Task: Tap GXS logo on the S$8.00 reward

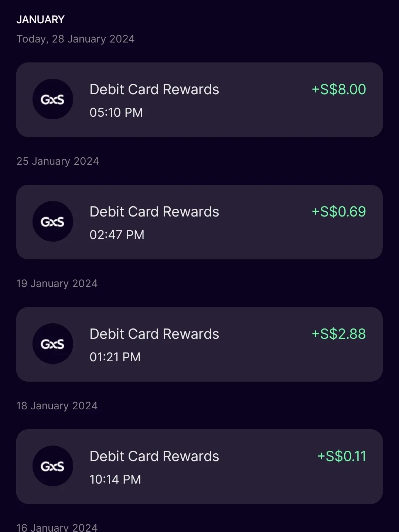Action: pyautogui.click(x=53, y=99)
